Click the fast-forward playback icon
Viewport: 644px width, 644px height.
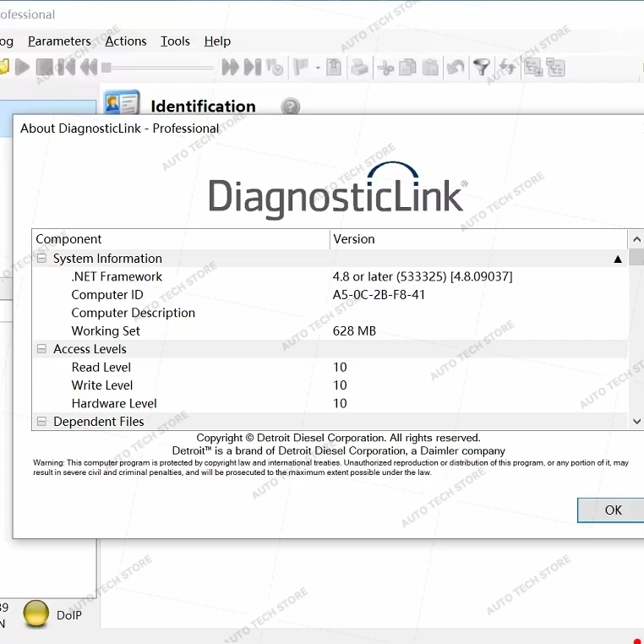pos(230,67)
